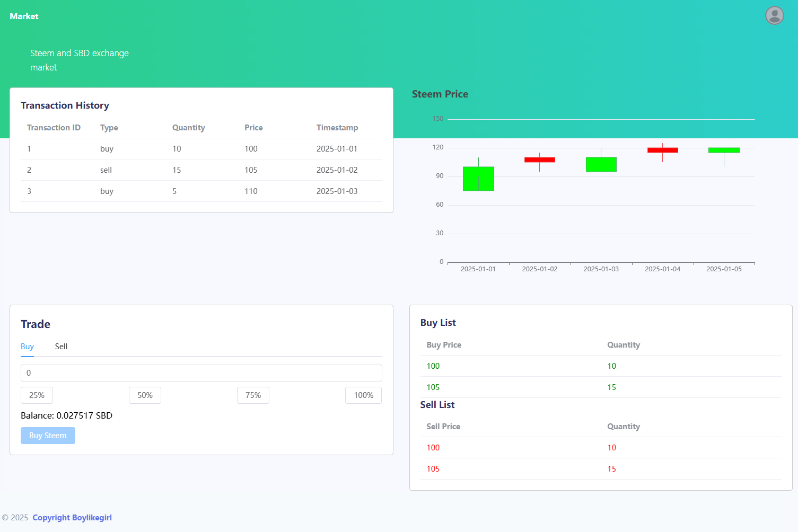Click the Transaction ID column header
The height and width of the screenshot is (532, 798).
[54, 128]
